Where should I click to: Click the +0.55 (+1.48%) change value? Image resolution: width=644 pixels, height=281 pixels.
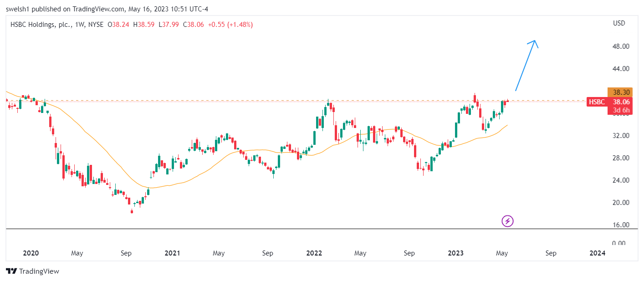[230, 25]
